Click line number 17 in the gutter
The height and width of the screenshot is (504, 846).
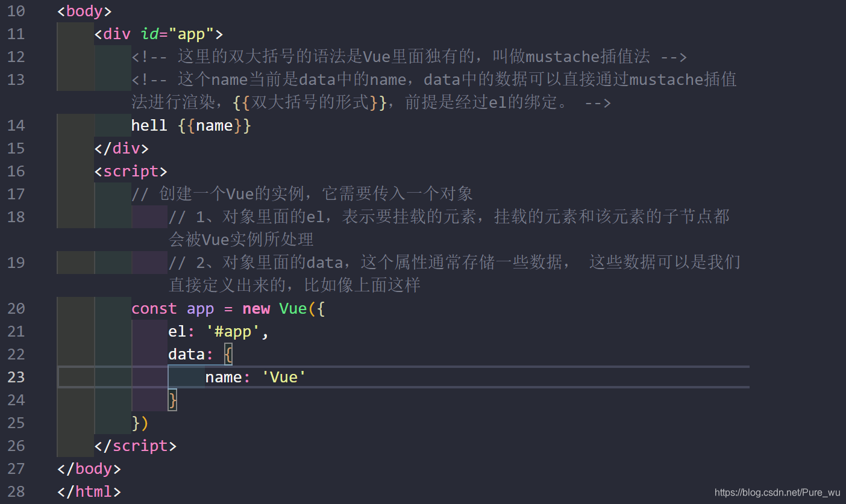click(16, 194)
